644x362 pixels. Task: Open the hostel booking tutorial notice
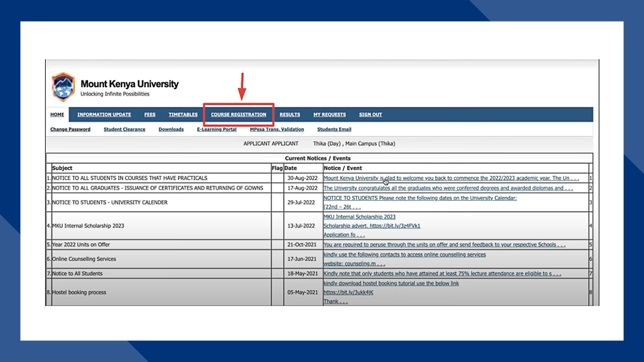click(x=391, y=283)
